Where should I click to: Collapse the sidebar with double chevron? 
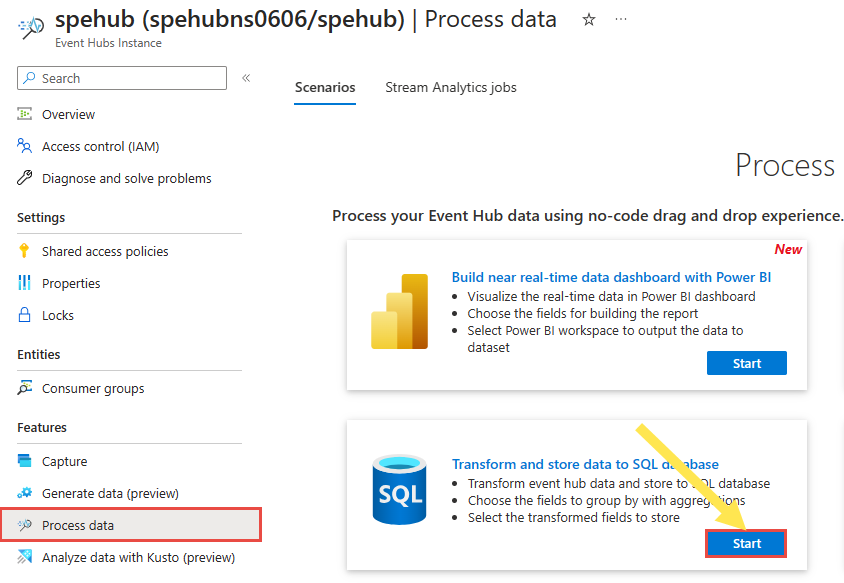[x=246, y=78]
